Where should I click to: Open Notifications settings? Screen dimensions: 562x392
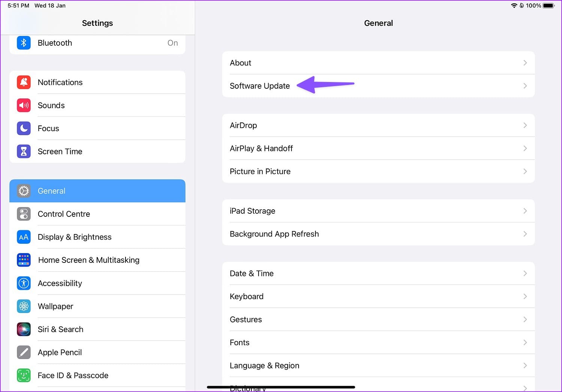97,82
